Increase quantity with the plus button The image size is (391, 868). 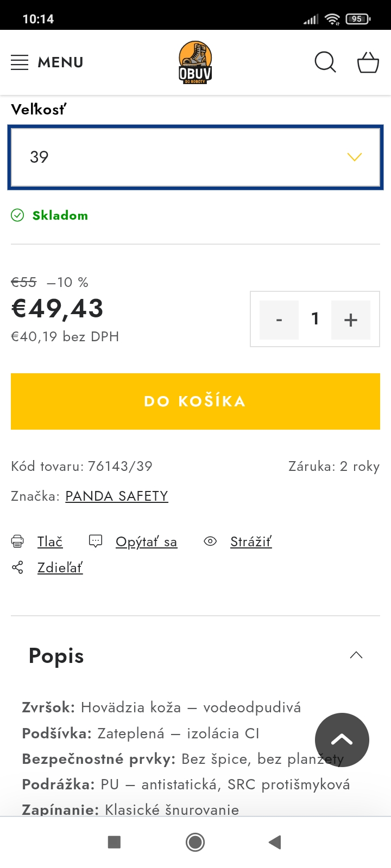(351, 320)
